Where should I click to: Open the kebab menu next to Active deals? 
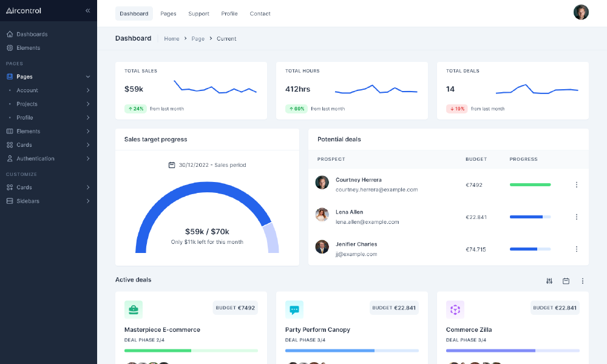coord(583,281)
